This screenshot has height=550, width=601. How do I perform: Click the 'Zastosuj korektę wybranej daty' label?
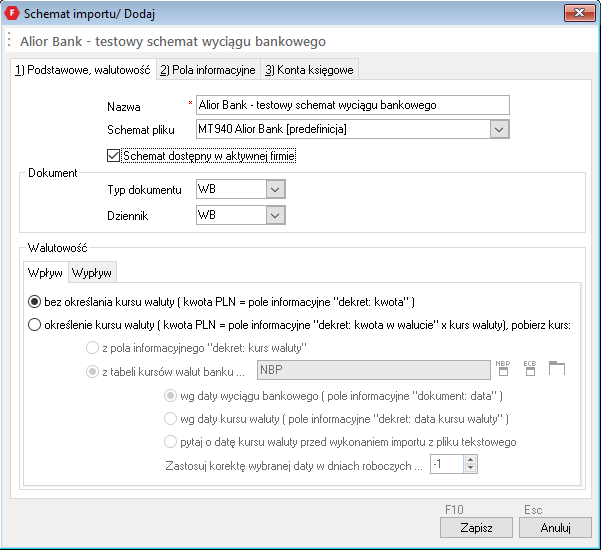[294, 466]
